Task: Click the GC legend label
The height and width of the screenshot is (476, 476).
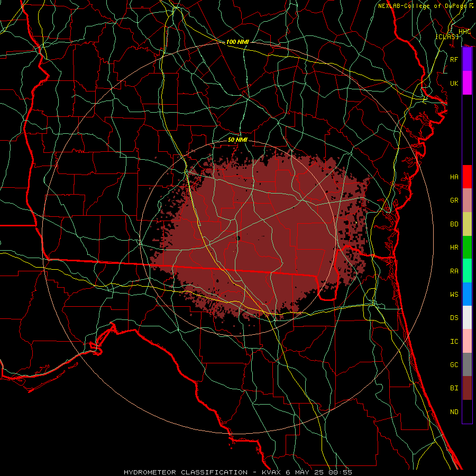Action: coord(454,365)
